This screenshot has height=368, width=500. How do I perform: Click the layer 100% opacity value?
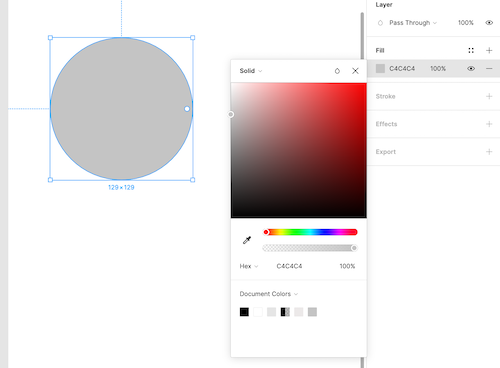[466, 23]
